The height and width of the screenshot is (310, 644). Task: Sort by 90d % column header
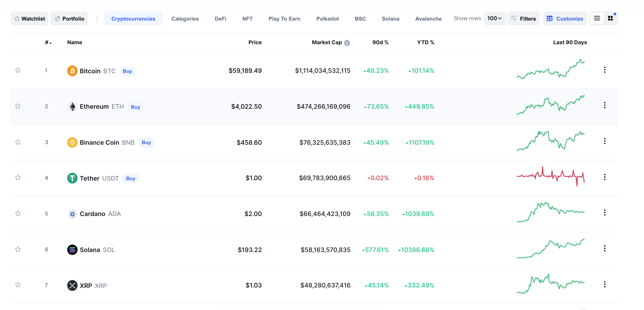(x=380, y=43)
